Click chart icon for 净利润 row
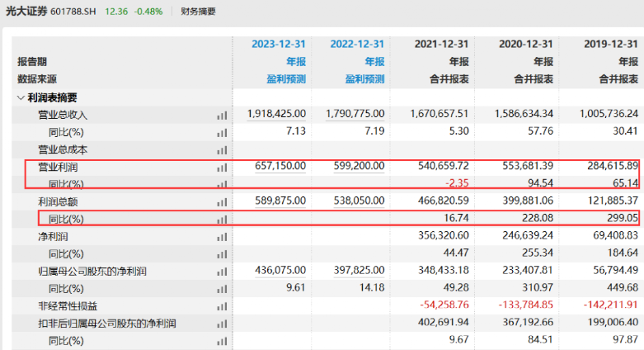 [222, 237]
